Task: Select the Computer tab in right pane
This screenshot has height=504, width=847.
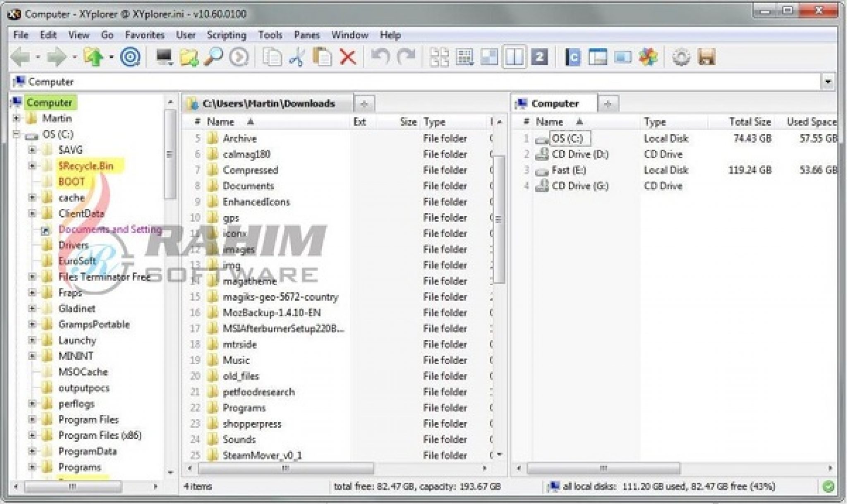Action: (x=555, y=103)
